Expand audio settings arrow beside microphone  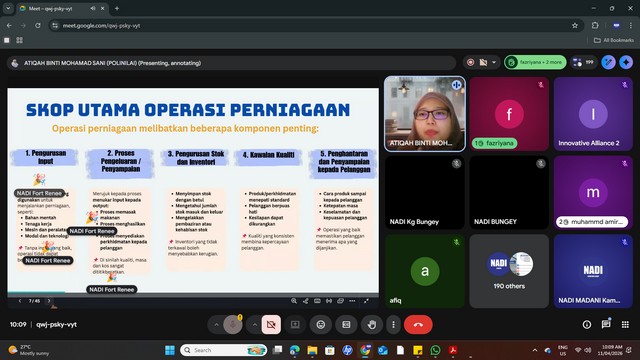point(216,325)
